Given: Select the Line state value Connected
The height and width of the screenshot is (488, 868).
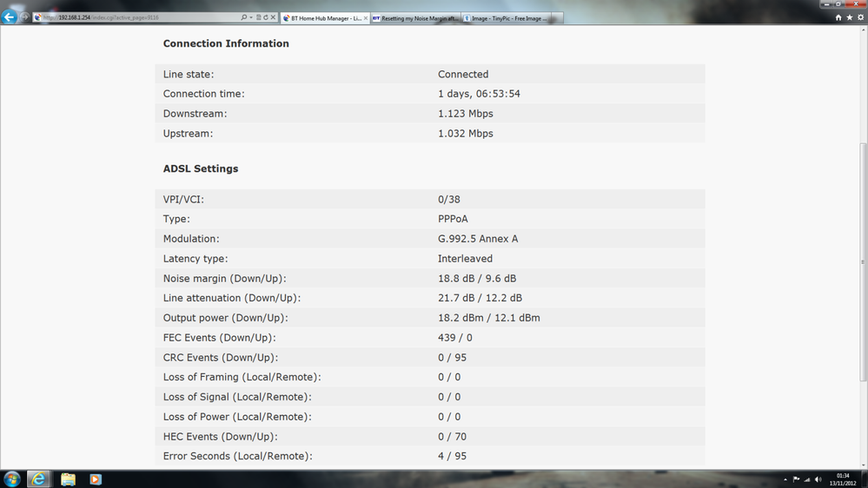Looking at the screenshot, I should pyautogui.click(x=463, y=74).
